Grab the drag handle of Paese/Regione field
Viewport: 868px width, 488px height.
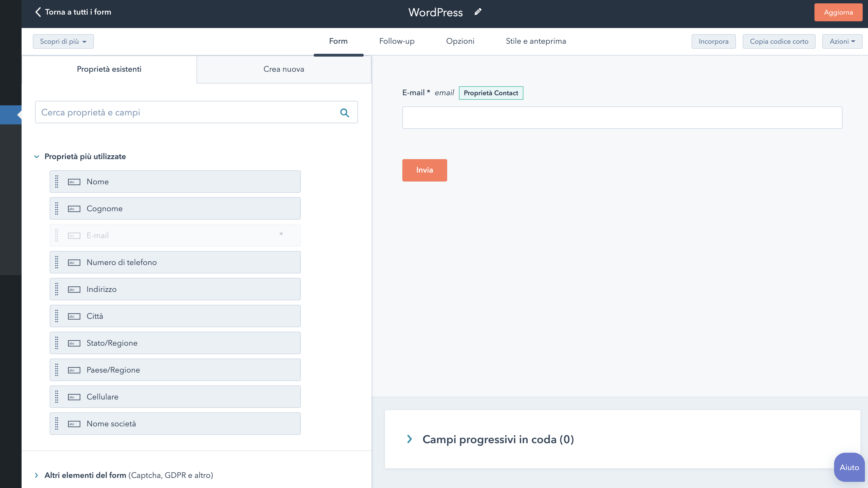57,370
